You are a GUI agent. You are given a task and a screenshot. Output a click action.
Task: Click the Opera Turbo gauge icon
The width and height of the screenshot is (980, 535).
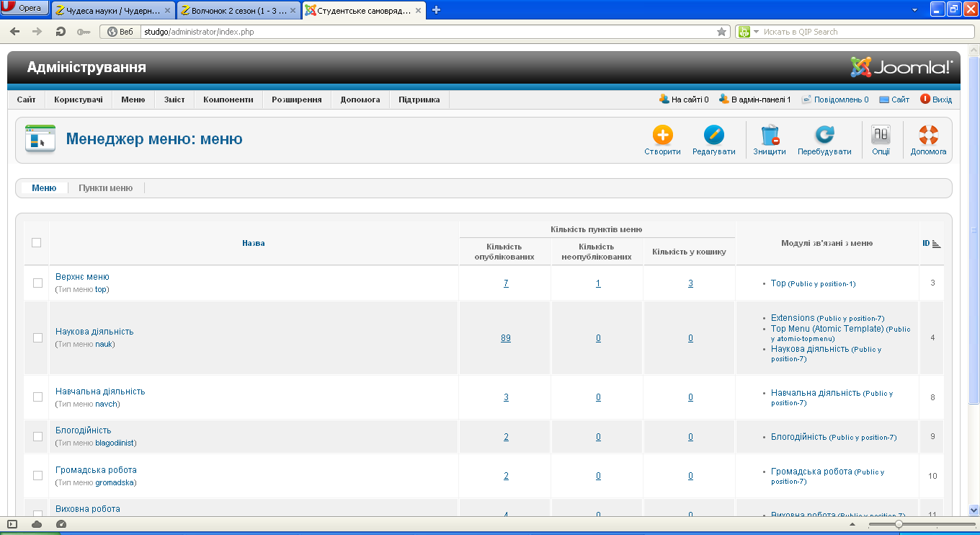pyautogui.click(x=61, y=523)
